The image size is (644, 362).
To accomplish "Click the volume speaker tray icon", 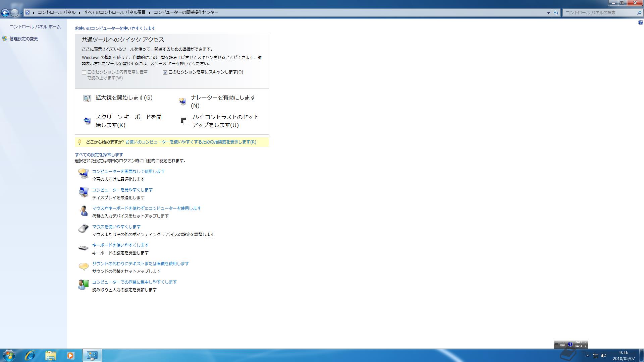I will (604, 356).
